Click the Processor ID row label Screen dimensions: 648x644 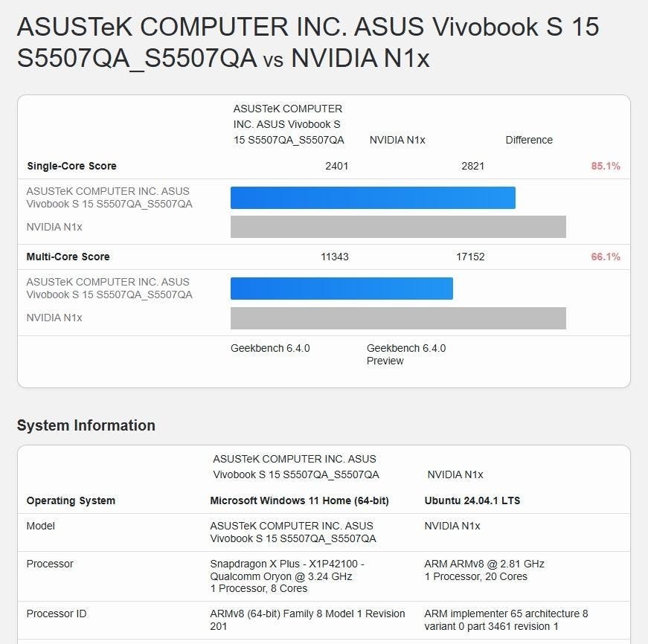pyautogui.click(x=57, y=614)
